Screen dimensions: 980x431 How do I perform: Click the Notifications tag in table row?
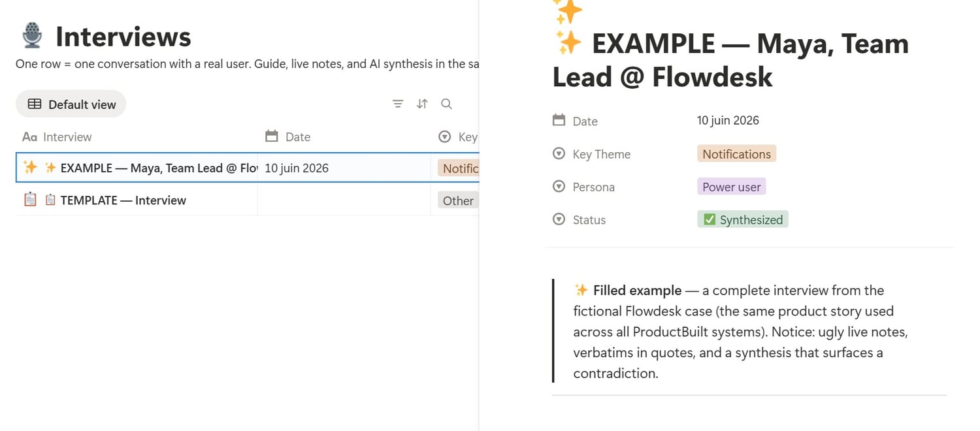click(x=459, y=168)
